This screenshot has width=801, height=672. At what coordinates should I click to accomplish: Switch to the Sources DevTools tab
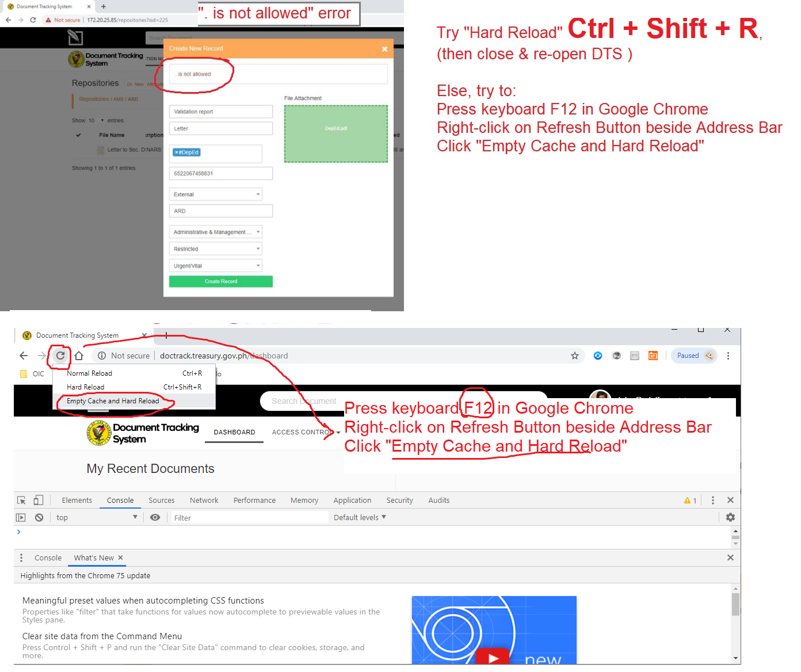pos(161,500)
